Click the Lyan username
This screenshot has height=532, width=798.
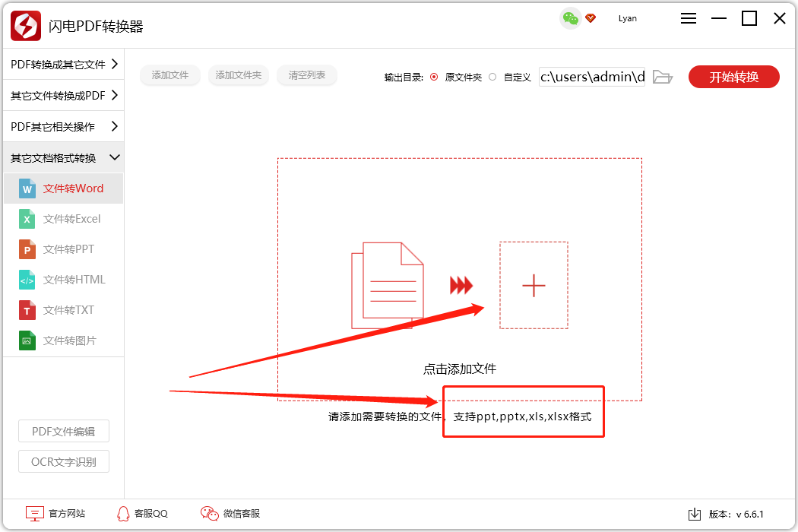pos(628,18)
